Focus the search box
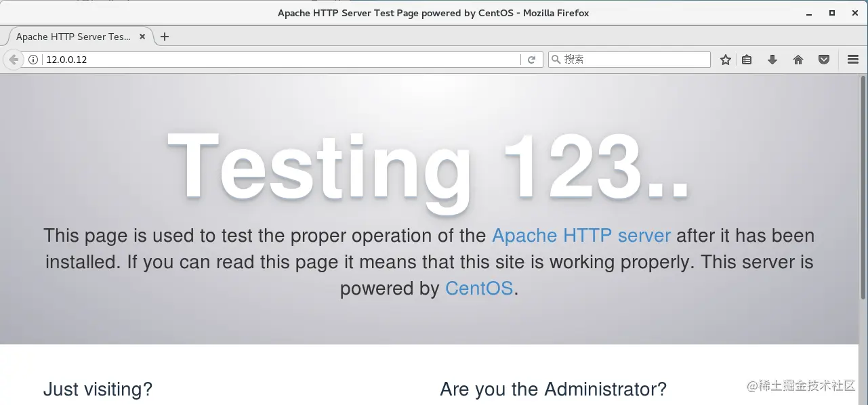Screen dimensions: 868x405 pyautogui.click(x=634, y=60)
